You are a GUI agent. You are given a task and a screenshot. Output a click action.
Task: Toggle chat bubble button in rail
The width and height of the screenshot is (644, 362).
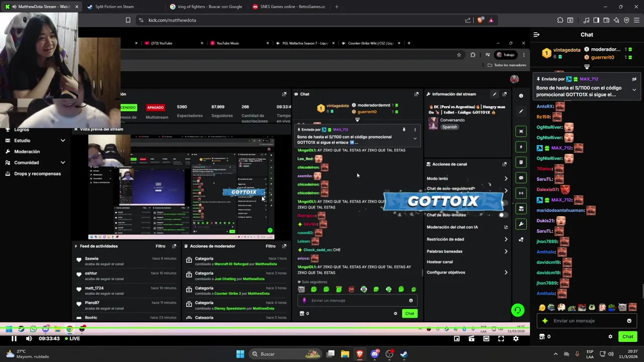pyautogui.click(x=521, y=177)
